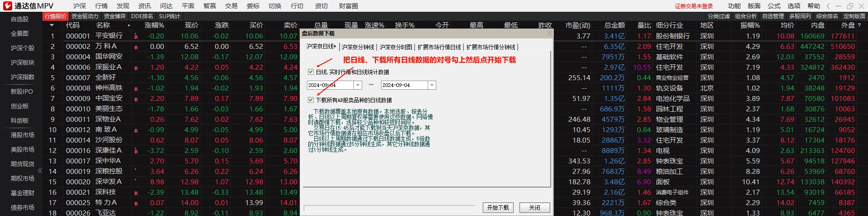
Task: Open the end date dropdown
Action: point(432,85)
